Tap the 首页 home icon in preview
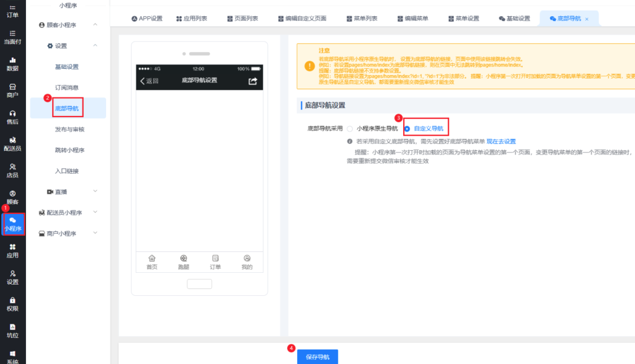635x364 pixels. pyautogui.click(x=152, y=262)
